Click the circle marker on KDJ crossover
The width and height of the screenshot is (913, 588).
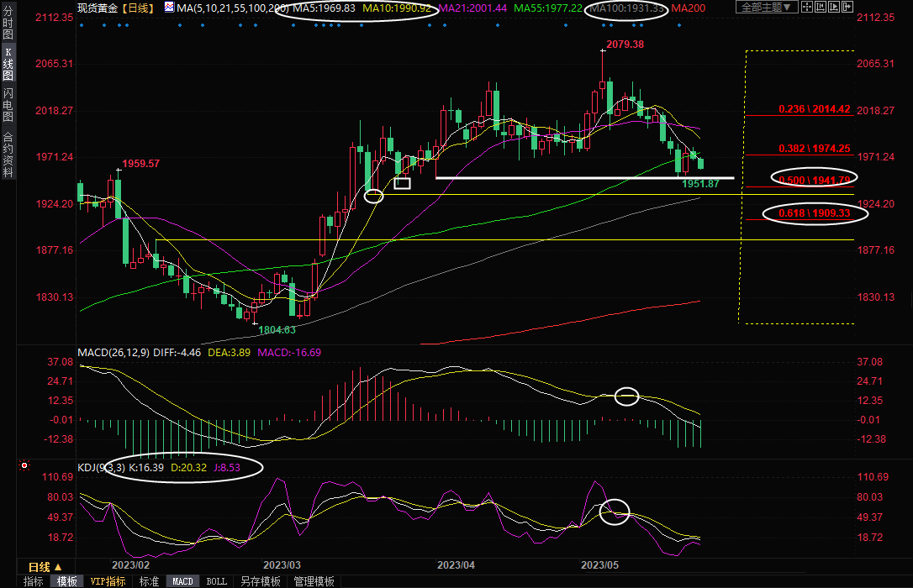point(615,512)
